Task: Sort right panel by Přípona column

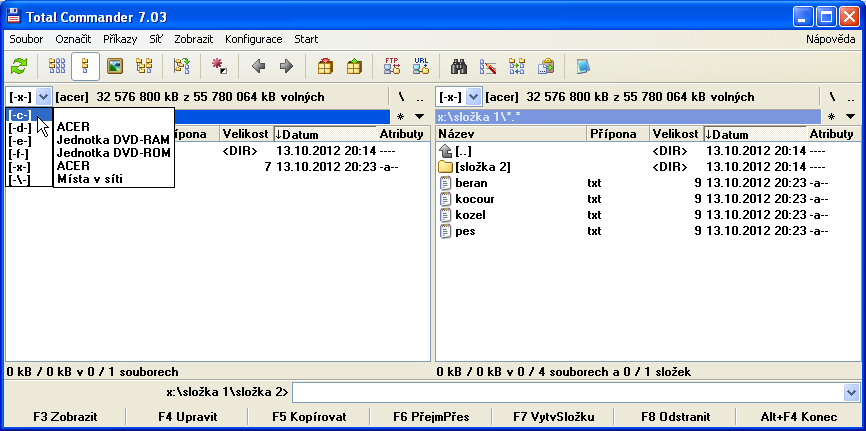Action: (x=617, y=134)
